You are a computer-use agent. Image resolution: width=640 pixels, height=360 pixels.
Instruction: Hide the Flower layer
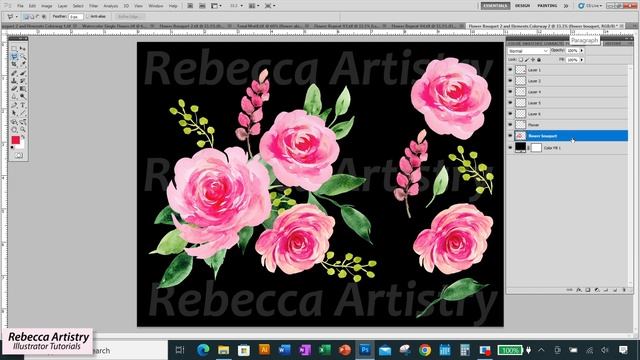pyautogui.click(x=510, y=125)
